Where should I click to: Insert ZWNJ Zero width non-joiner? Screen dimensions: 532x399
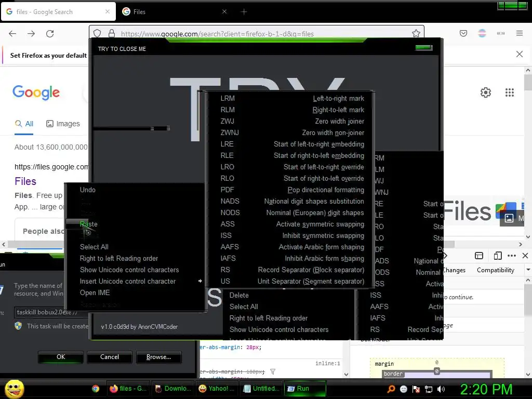click(292, 132)
